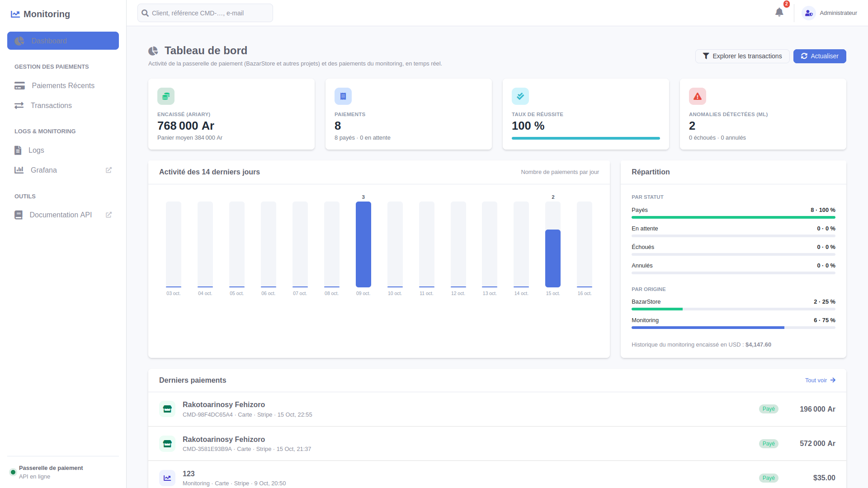Screen dimensions: 868x488
Task: Click the Documentation API book icon
Action: [19, 215]
